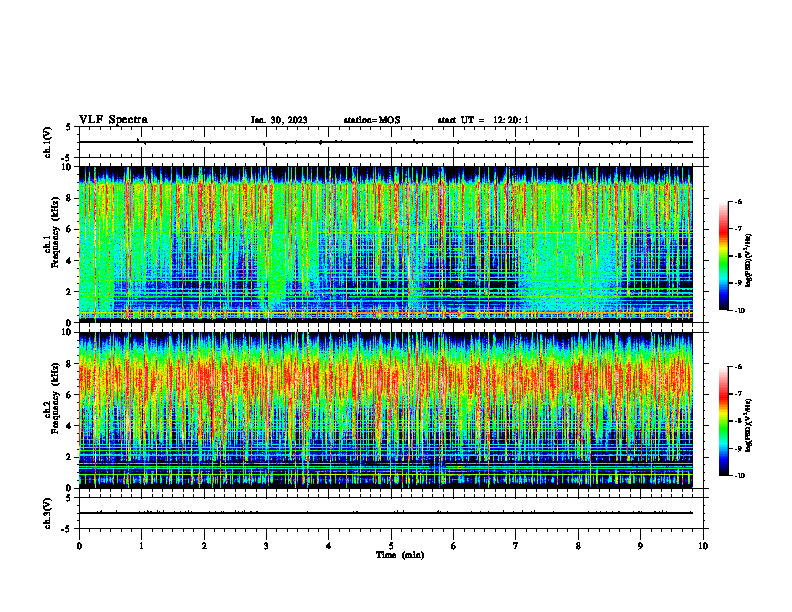The width and height of the screenshot is (792, 612).
Task: Click the '-8' label on ch.2 colorbar
Action: pos(738,421)
